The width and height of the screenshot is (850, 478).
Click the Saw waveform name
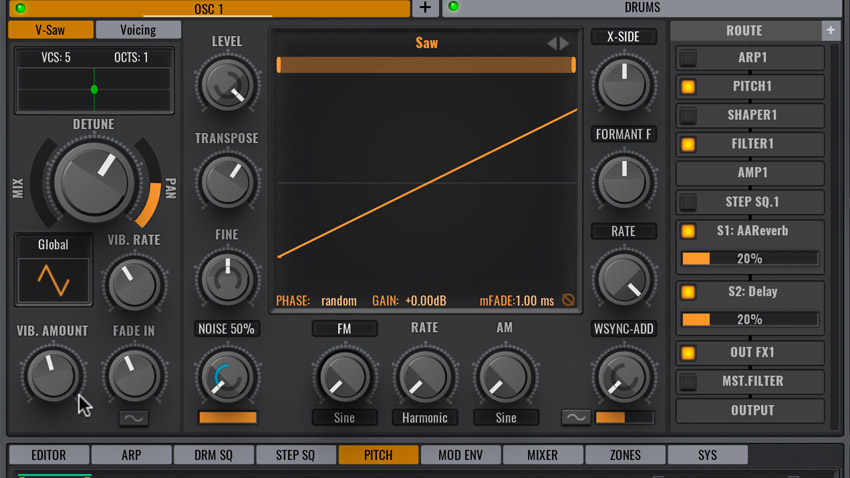coord(427,43)
